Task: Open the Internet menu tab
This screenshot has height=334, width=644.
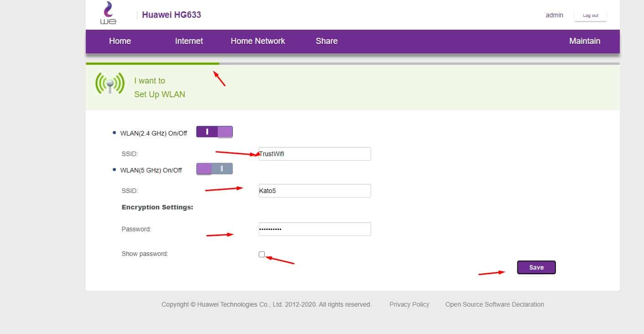Action: point(189,41)
